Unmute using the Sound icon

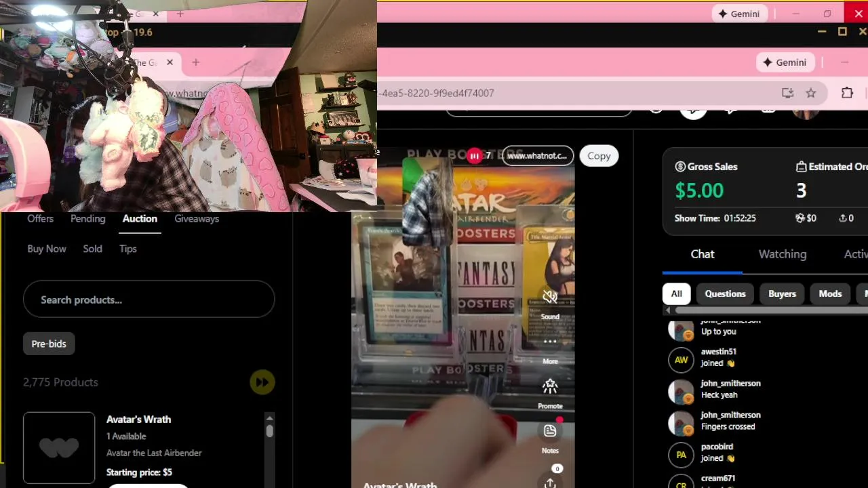point(550,297)
